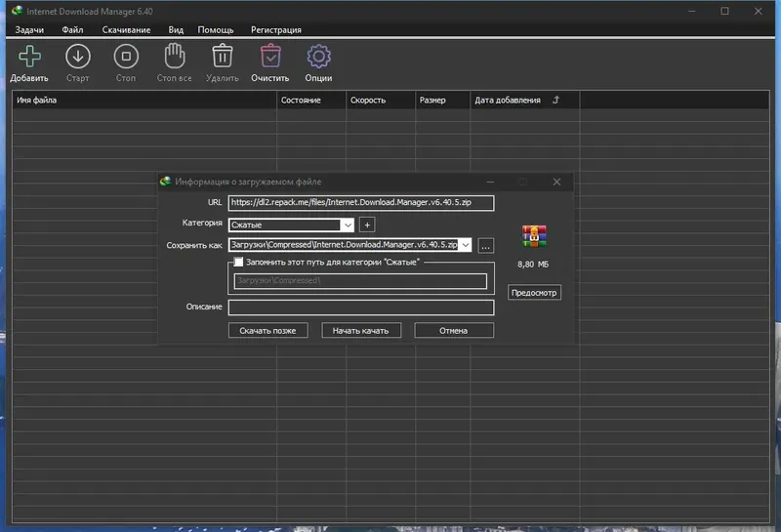Image resolution: width=781 pixels, height=532 pixels.
Task: Click the Старт download icon
Action: (x=78, y=57)
